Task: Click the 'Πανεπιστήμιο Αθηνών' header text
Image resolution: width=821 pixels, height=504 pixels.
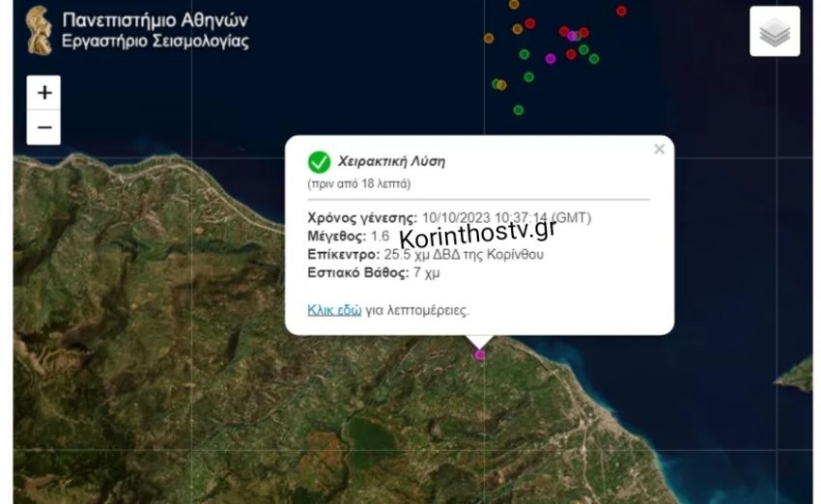Action: click(155, 20)
